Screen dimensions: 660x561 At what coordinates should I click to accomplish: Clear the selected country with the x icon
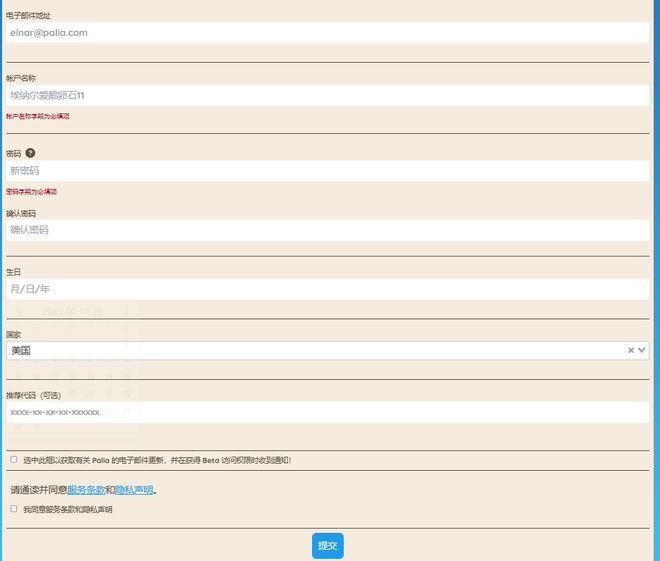point(631,350)
